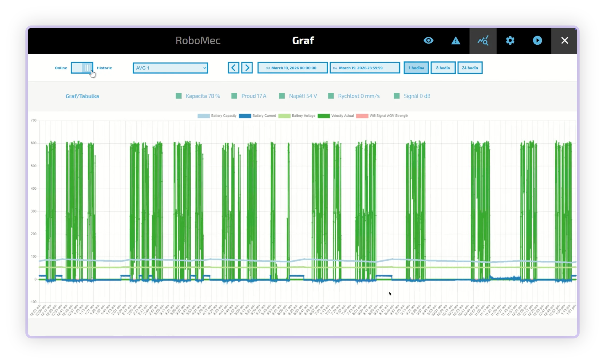The width and height of the screenshot is (605, 364).
Task: Toggle the Kapacita 78 % checkbox
Action: [179, 96]
